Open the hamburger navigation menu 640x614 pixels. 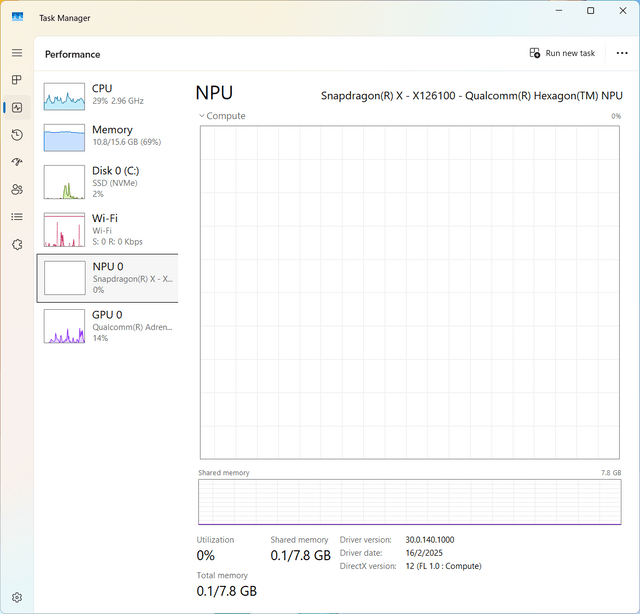pyautogui.click(x=17, y=53)
